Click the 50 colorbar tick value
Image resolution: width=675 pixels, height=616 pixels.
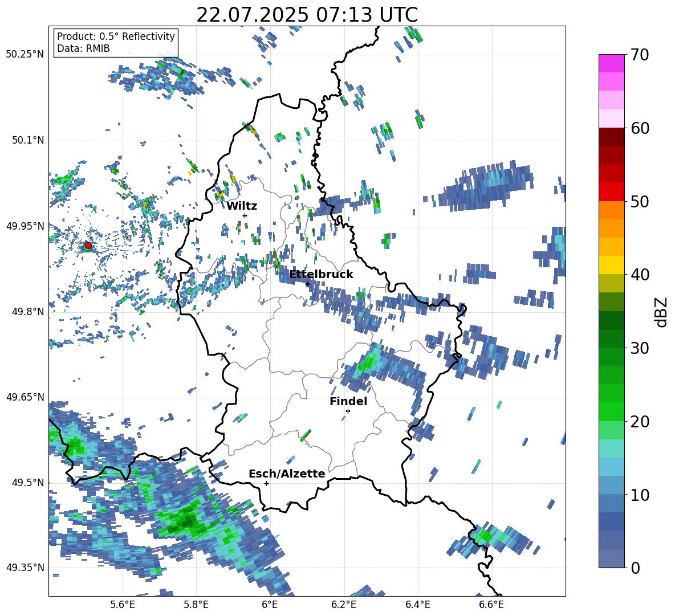click(640, 201)
